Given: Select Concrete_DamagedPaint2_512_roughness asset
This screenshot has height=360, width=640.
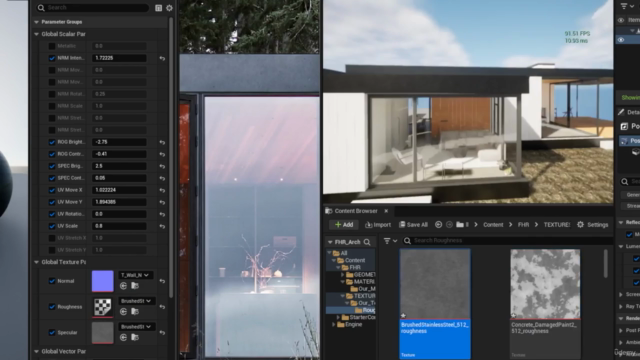Looking at the screenshot, I should (x=545, y=304).
